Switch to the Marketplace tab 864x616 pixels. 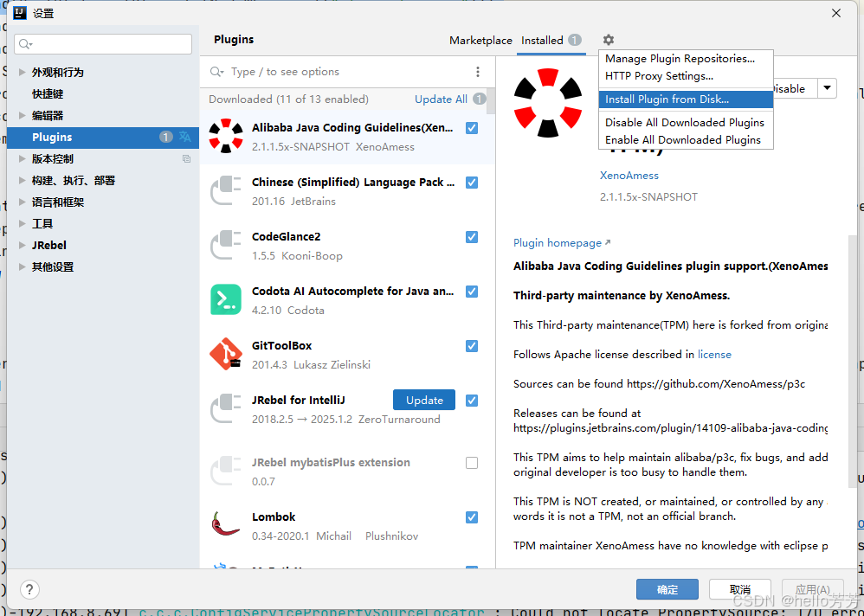(480, 40)
